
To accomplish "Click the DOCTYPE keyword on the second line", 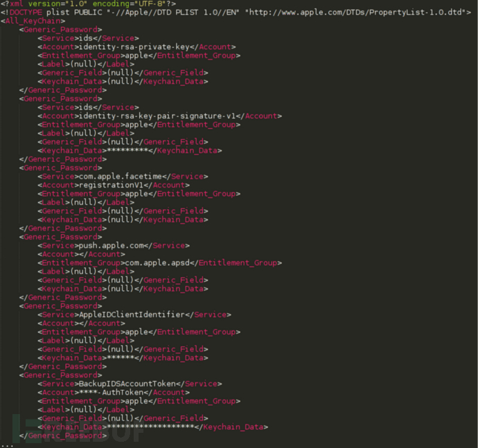I will (26, 12).
